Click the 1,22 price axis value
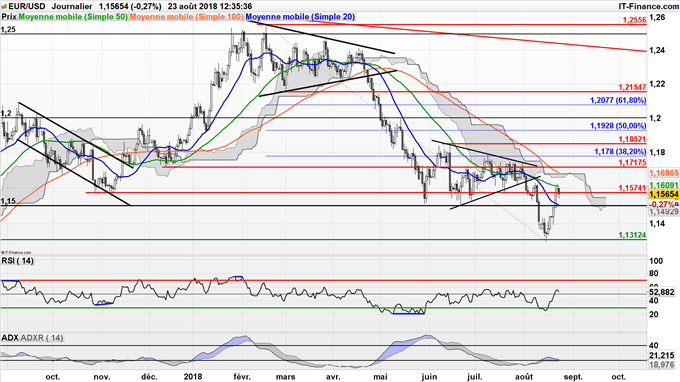The width and height of the screenshot is (680, 382). tap(657, 84)
